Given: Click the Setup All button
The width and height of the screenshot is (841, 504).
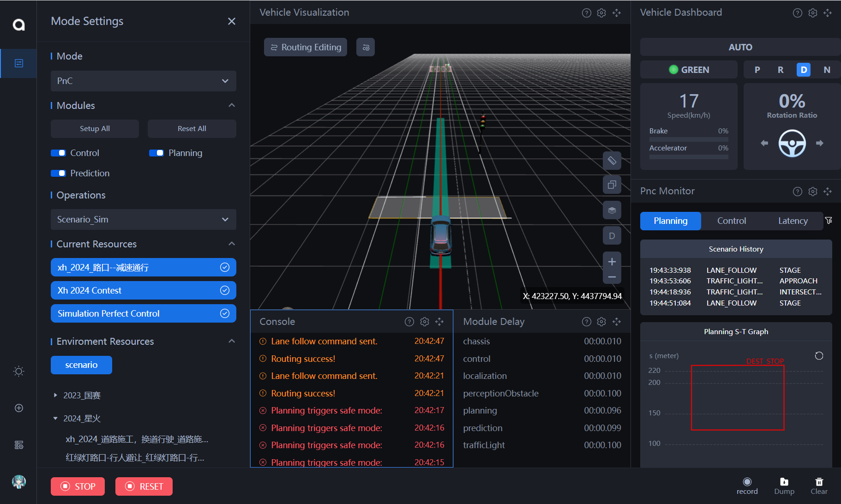Looking at the screenshot, I should 95,129.
